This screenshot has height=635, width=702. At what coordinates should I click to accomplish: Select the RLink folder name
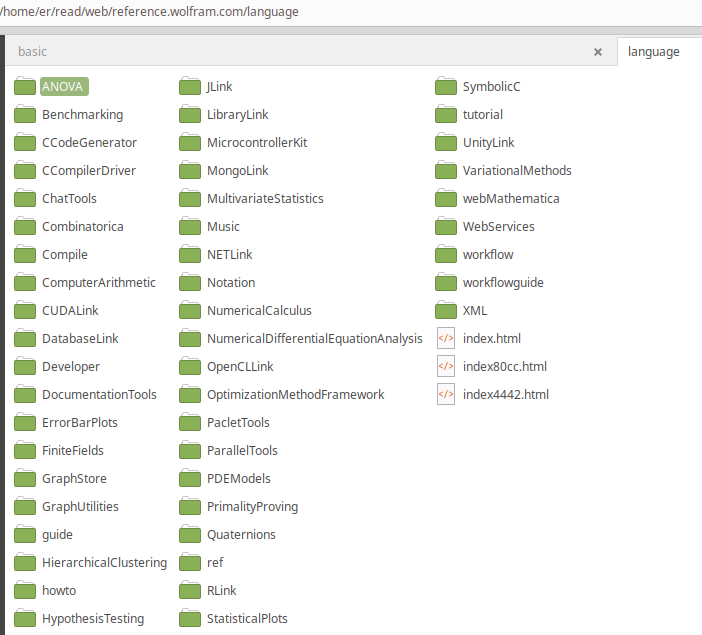[x=222, y=590]
